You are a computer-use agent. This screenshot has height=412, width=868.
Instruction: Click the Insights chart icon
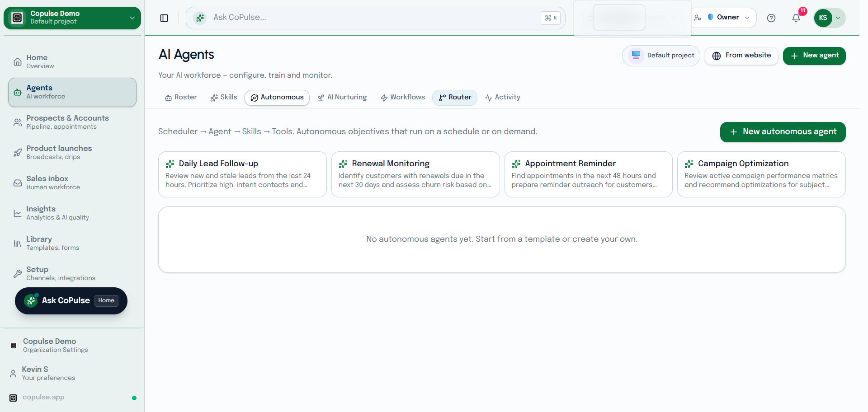pyautogui.click(x=18, y=213)
